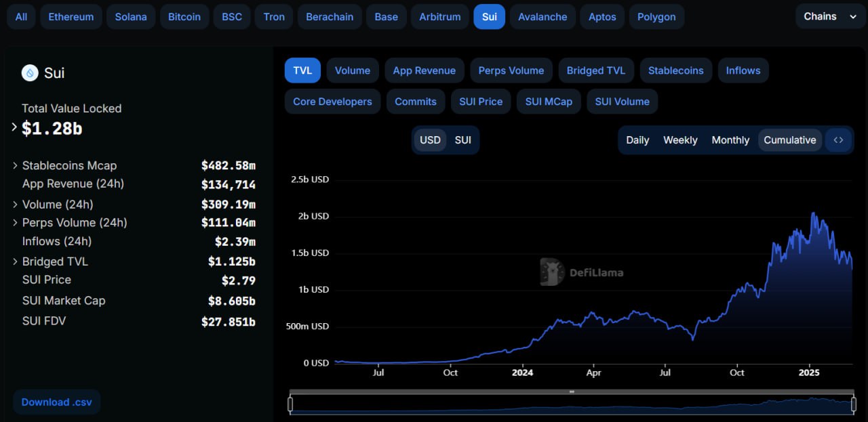This screenshot has height=422, width=868.
Task: Click the Inflows (24h) label
Action: tap(57, 241)
